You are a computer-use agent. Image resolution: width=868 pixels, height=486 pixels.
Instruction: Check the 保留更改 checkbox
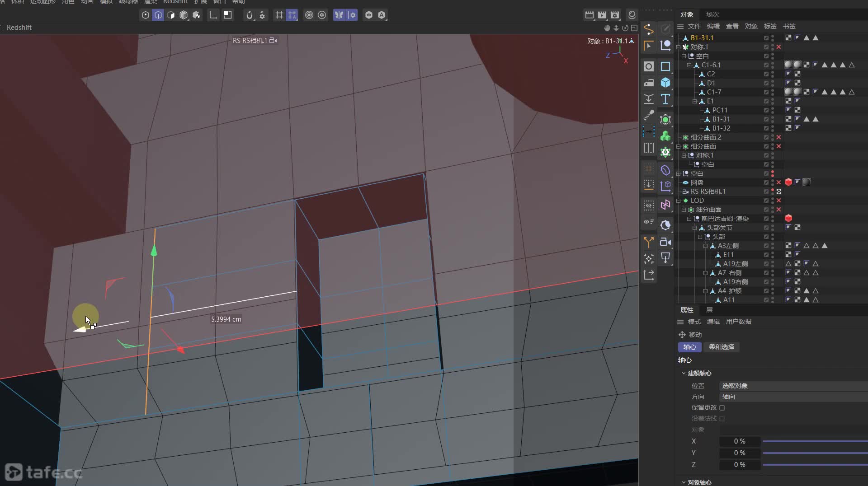pyautogui.click(x=722, y=407)
